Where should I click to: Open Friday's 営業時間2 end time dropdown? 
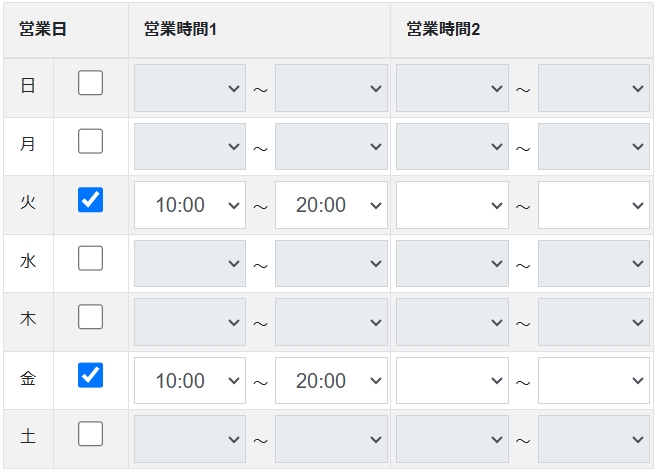593,381
